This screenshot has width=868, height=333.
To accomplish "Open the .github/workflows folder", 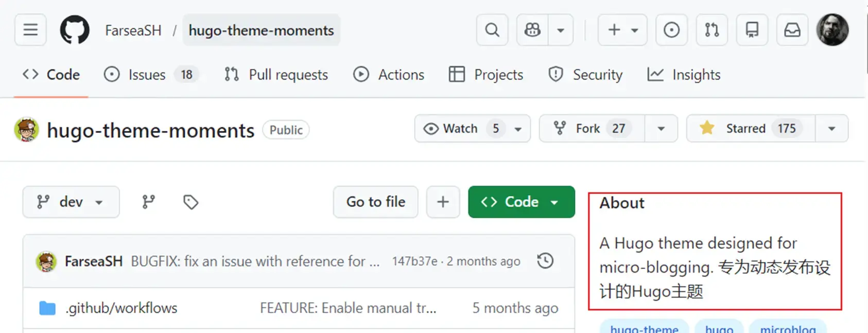I will pos(121,308).
